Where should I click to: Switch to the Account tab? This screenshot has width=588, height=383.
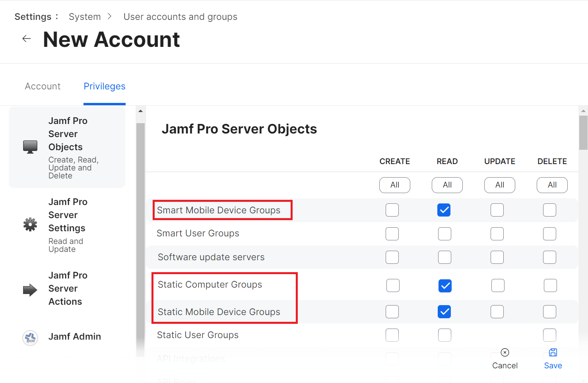pos(43,86)
